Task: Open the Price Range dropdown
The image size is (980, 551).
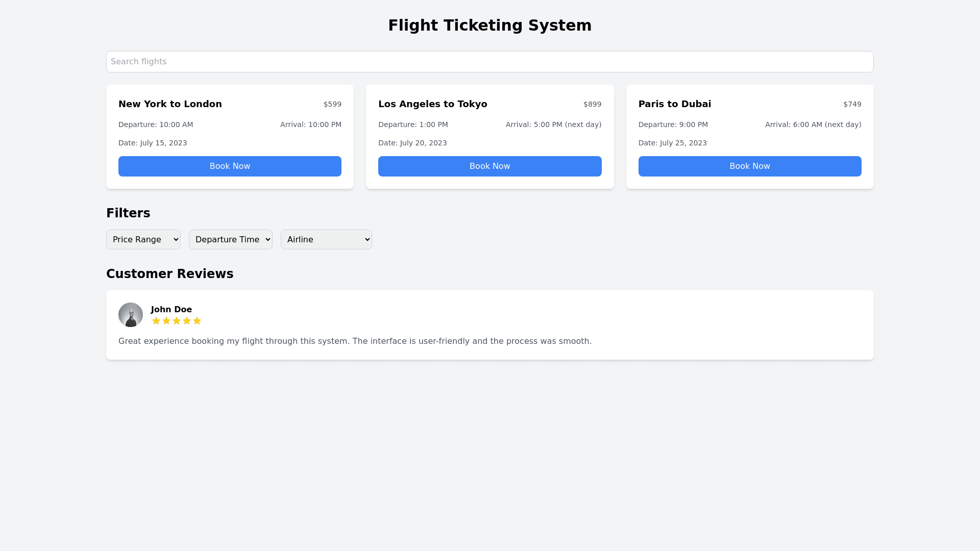Action: (x=143, y=240)
